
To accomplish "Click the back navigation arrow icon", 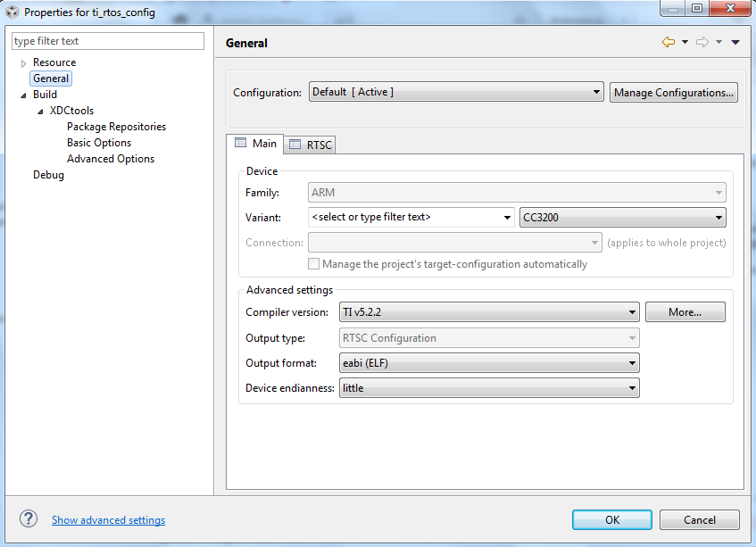I will [x=668, y=42].
